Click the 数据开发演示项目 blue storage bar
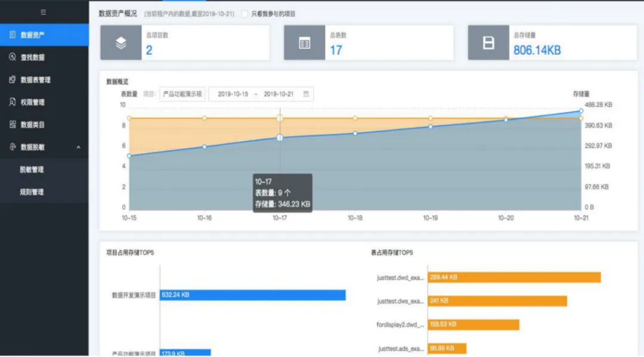This screenshot has width=644, height=357. [253, 295]
